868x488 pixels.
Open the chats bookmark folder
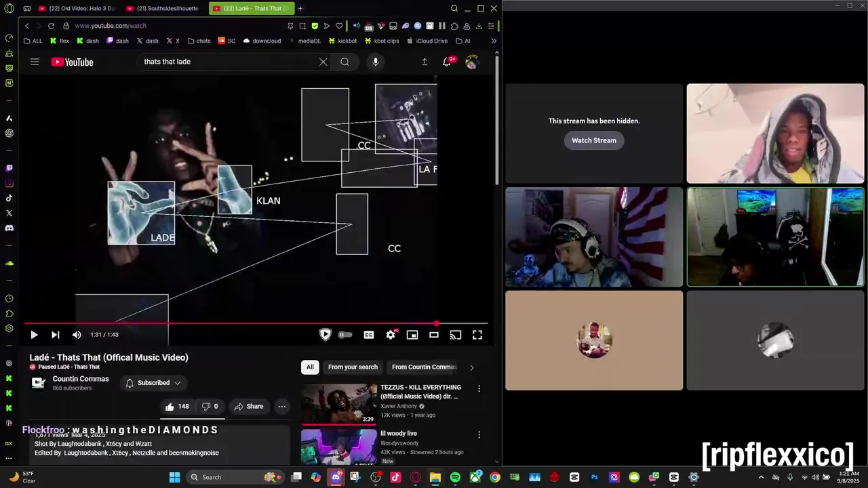tap(199, 41)
